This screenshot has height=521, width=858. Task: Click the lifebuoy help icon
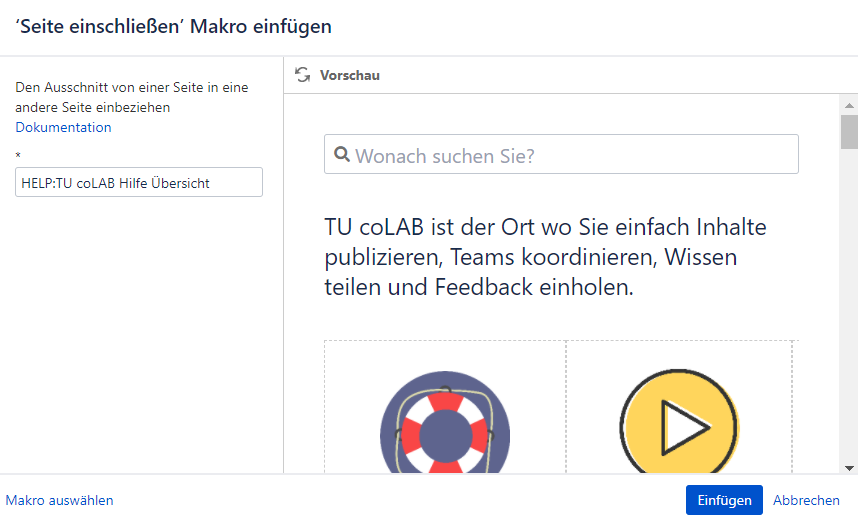point(445,422)
